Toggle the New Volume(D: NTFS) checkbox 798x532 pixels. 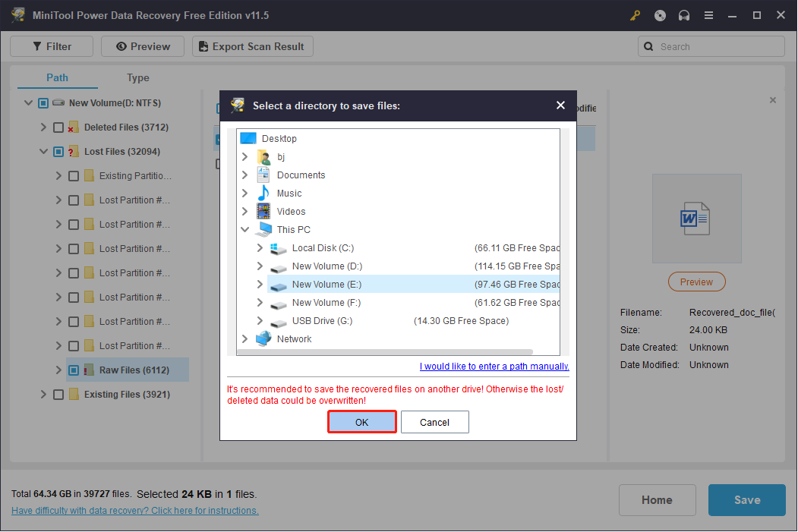pyautogui.click(x=43, y=103)
